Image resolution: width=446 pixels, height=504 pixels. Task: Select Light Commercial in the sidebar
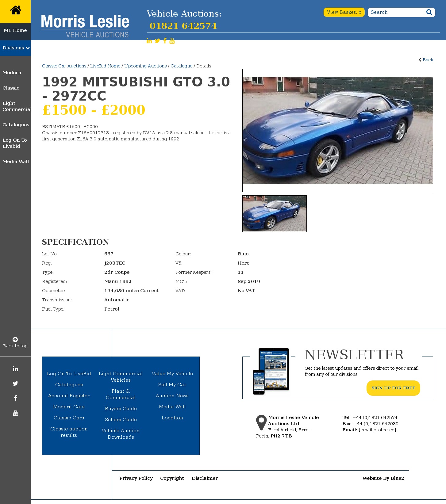coord(17,106)
